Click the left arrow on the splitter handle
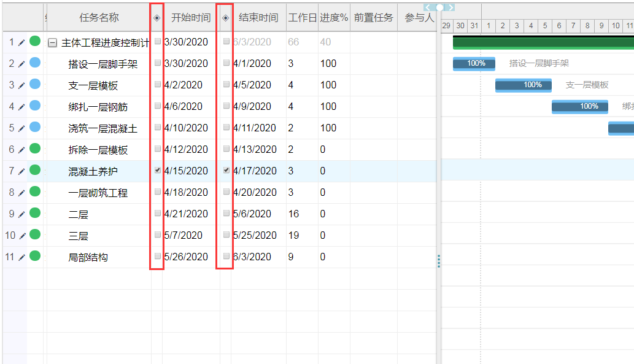Screen dimensions: 634x364 [x=428, y=7]
